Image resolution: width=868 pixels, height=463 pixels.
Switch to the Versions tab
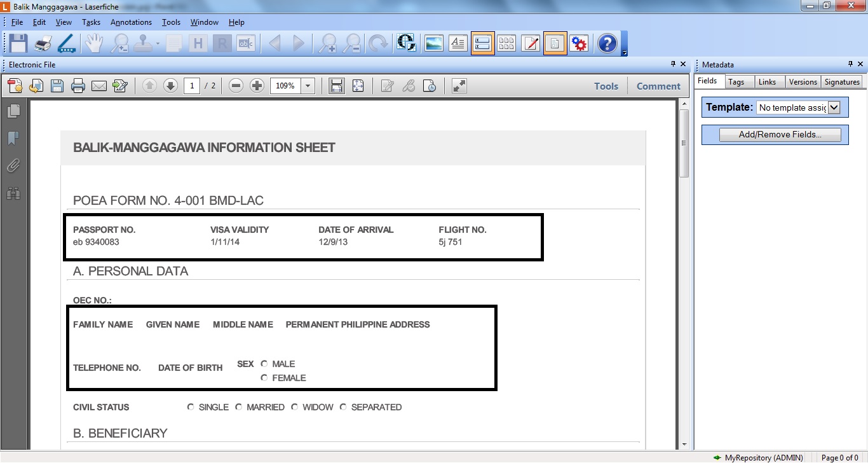[803, 82]
